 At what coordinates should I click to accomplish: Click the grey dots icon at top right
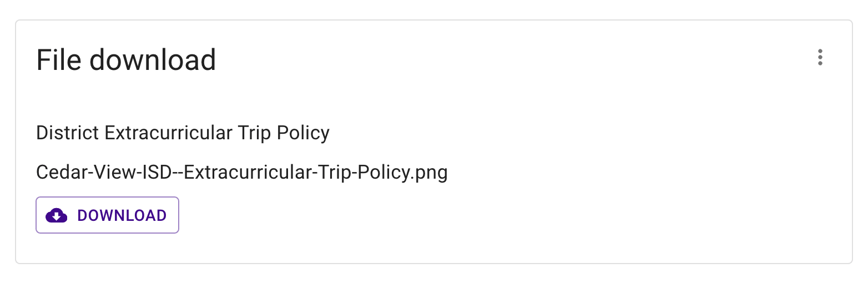pyautogui.click(x=820, y=58)
